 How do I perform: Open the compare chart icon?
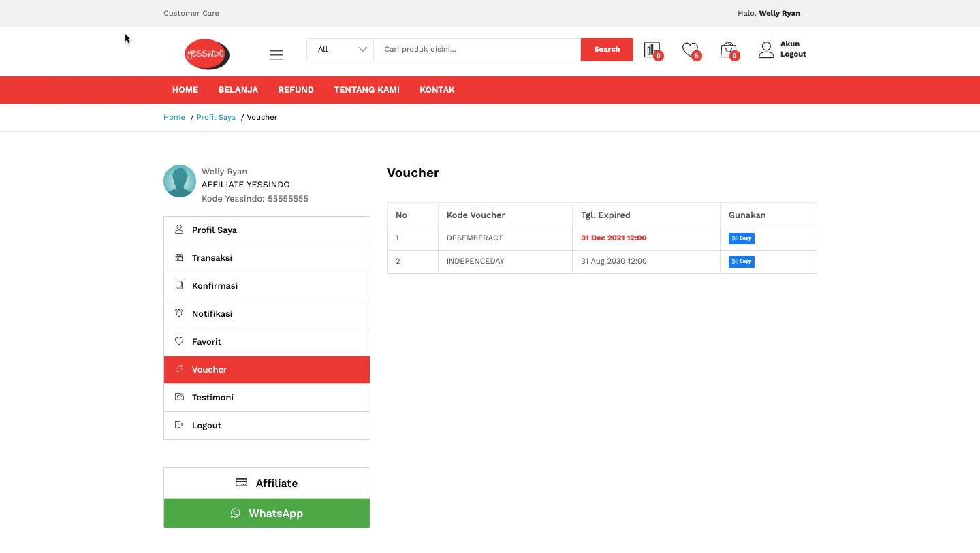(652, 50)
